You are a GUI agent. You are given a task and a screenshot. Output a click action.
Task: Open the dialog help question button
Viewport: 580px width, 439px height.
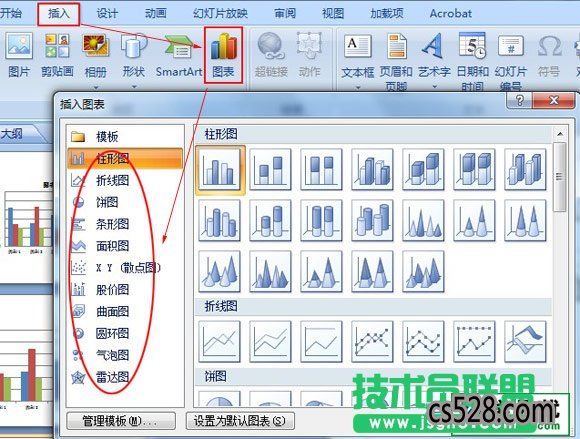tap(519, 100)
